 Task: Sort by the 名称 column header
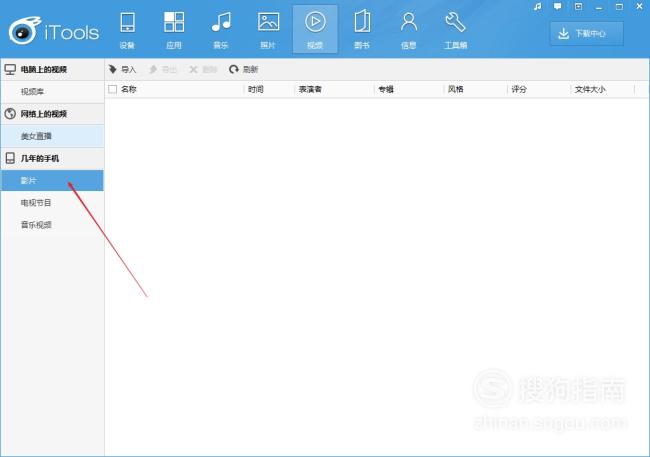click(129, 89)
